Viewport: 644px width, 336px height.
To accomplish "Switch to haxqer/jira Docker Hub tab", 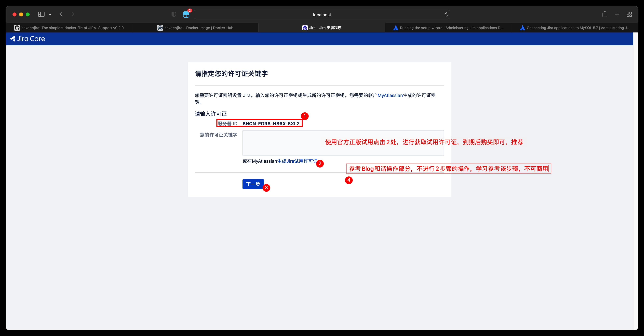I will click(x=195, y=28).
